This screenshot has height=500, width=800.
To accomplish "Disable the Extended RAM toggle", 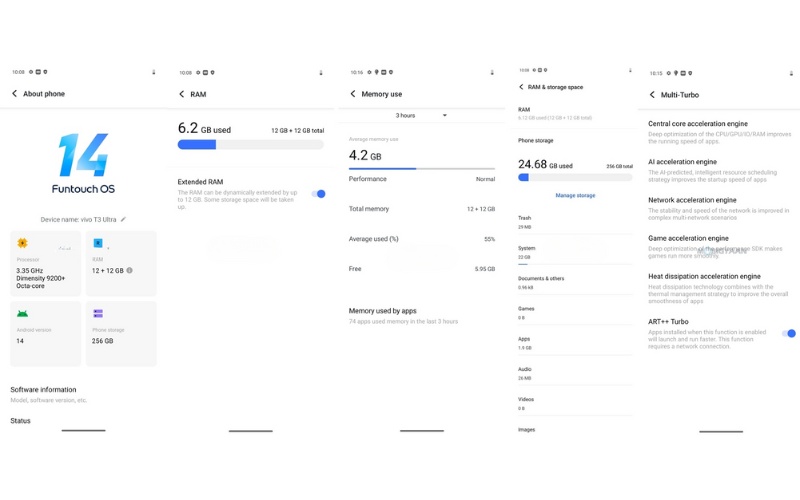I will pyautogui.click(x=319, y=194).
